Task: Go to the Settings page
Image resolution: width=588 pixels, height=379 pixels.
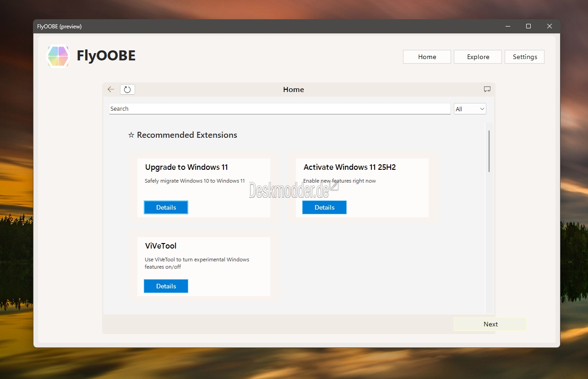Action: pos(524,57)
